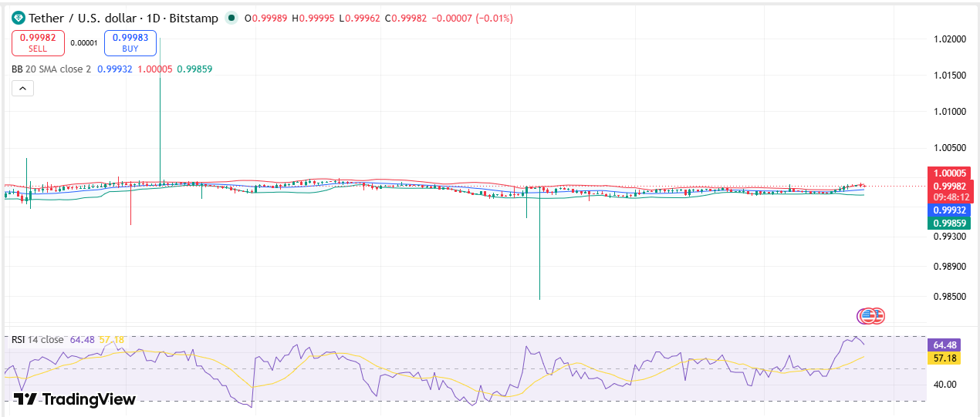The height and width of the screenshot is (417, 980).
Task: Click the RSI 64.48 value in legend
Action: [83, 340]
